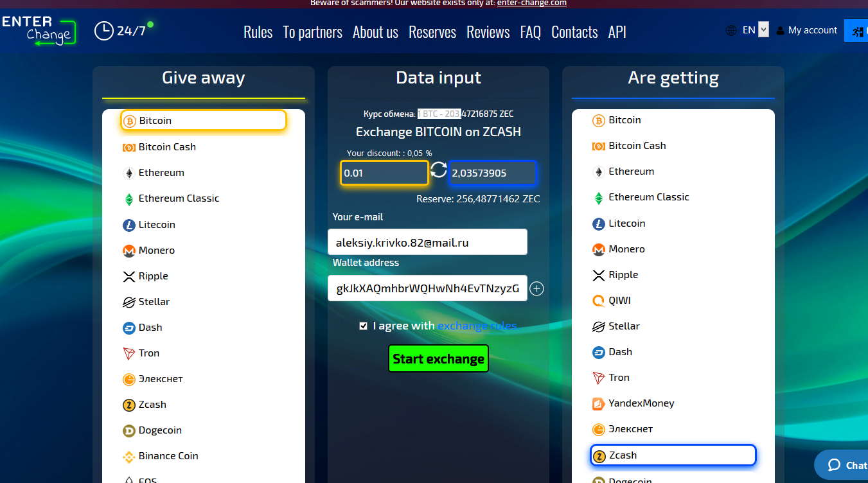Image resolution: width=868 pixels, height=483 pixels.
Task: Click the 24/7 clock icon
Action: point(103,31)
